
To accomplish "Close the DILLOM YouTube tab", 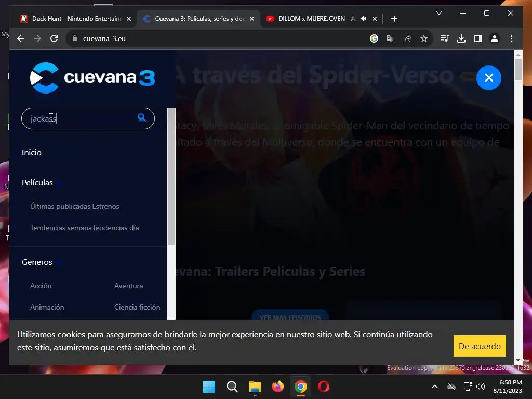I will pos(374,19).
